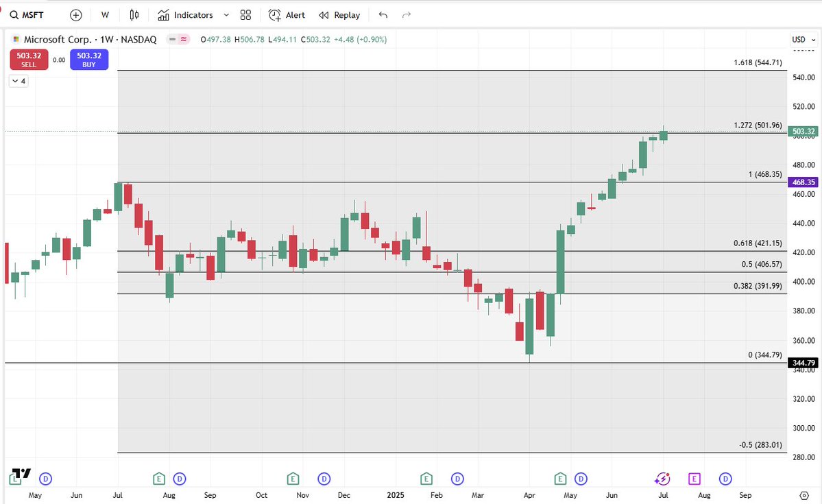
Task: Open the MSFT symbol search
Action: 27,14
